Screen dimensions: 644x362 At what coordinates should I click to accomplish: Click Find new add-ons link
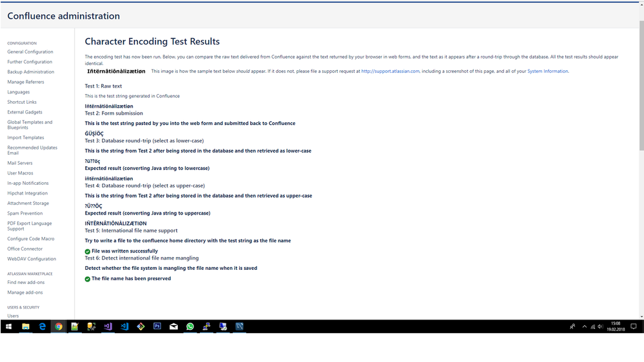26,282
